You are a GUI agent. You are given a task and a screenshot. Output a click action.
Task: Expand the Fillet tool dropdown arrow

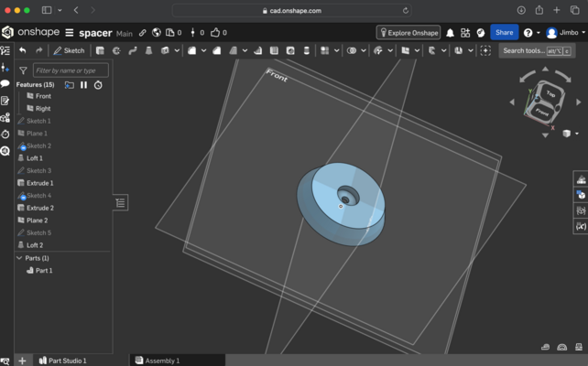pos(203,50)
